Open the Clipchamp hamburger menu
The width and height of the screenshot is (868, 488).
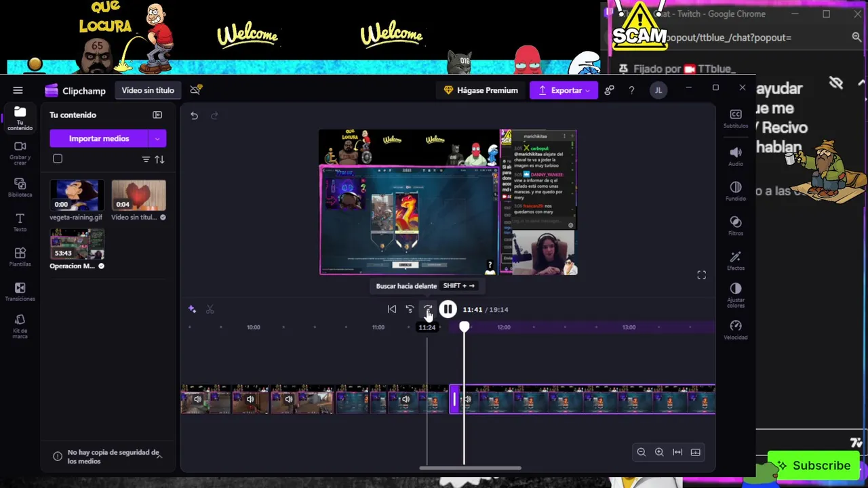pos(18,90)
